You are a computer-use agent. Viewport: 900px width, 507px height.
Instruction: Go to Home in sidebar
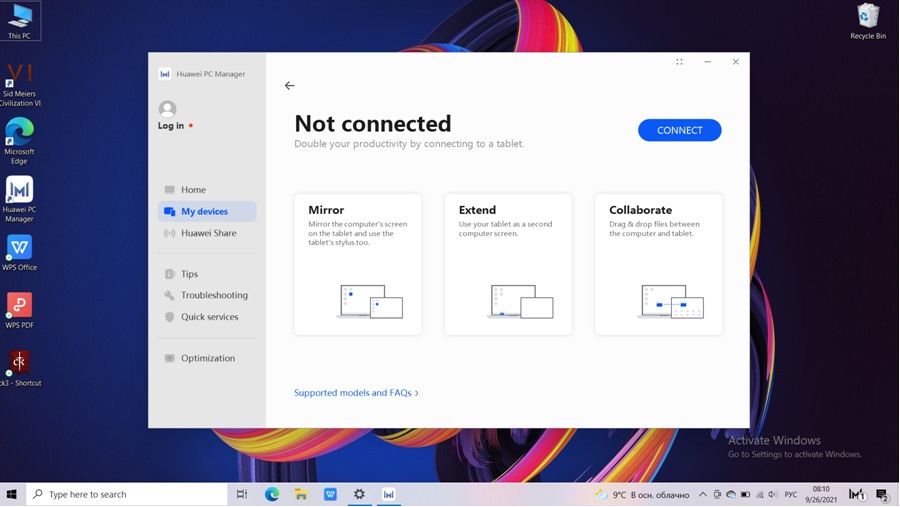pyautogui.click(x=193, y=190)
